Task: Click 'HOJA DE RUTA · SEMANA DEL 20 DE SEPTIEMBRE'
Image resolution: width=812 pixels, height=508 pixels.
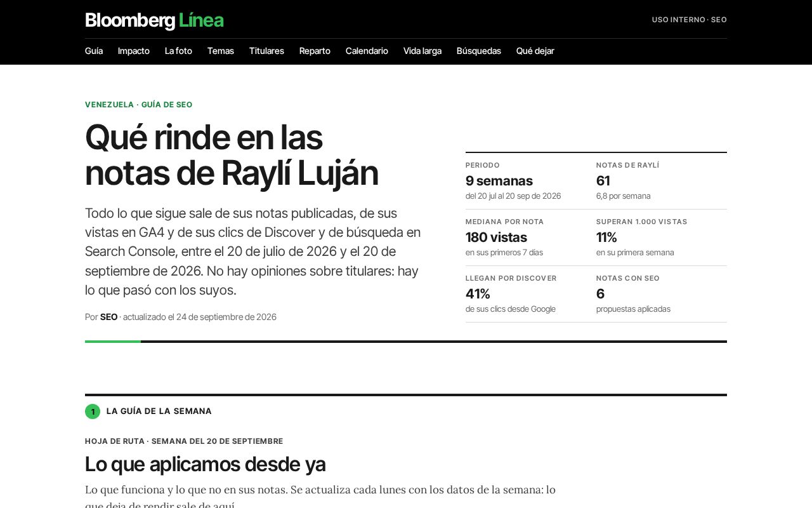Action: tap(184, 441)
